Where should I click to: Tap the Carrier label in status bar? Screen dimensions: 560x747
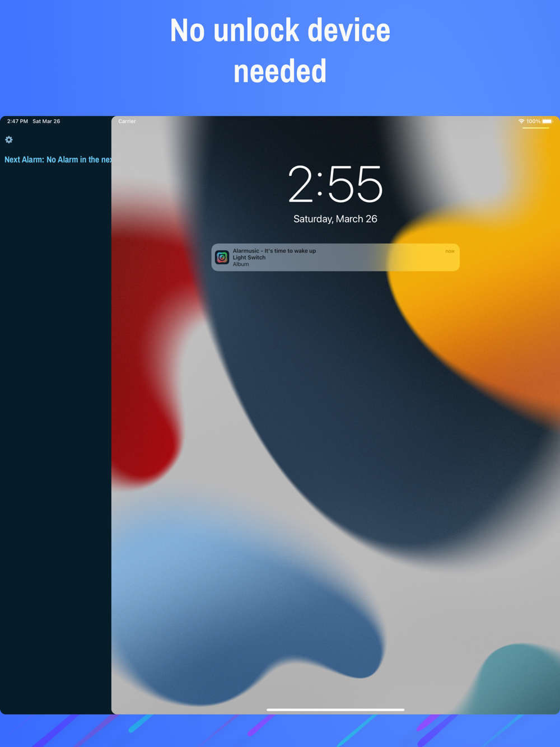(x=127, y=122)
